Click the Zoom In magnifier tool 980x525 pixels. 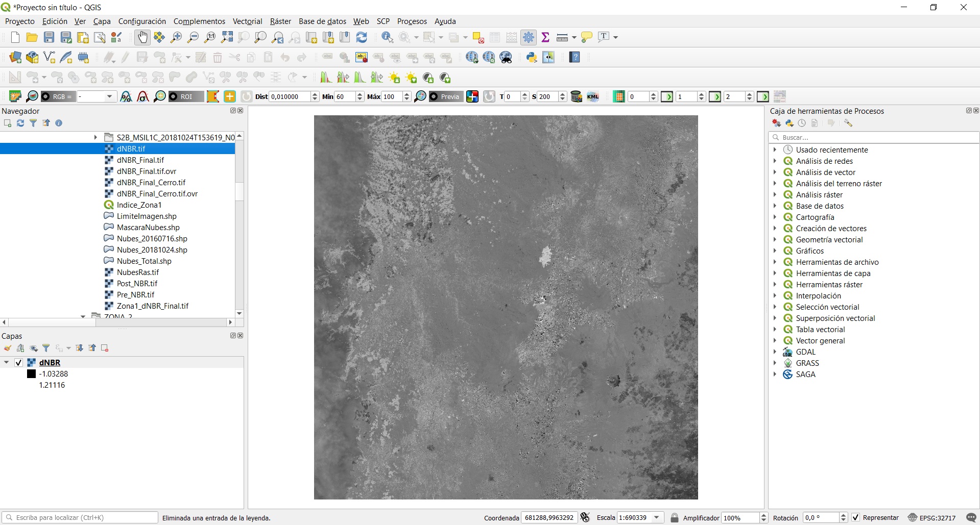click(176, 37)
